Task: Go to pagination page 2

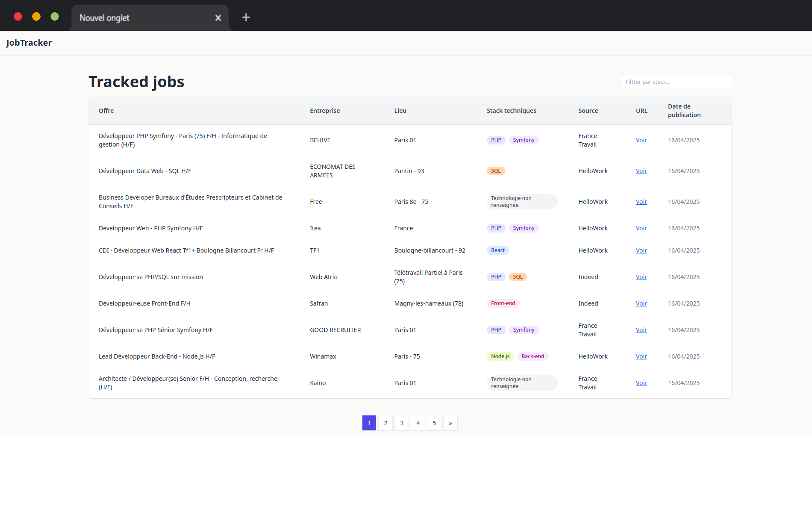Action: coord(385,423)
